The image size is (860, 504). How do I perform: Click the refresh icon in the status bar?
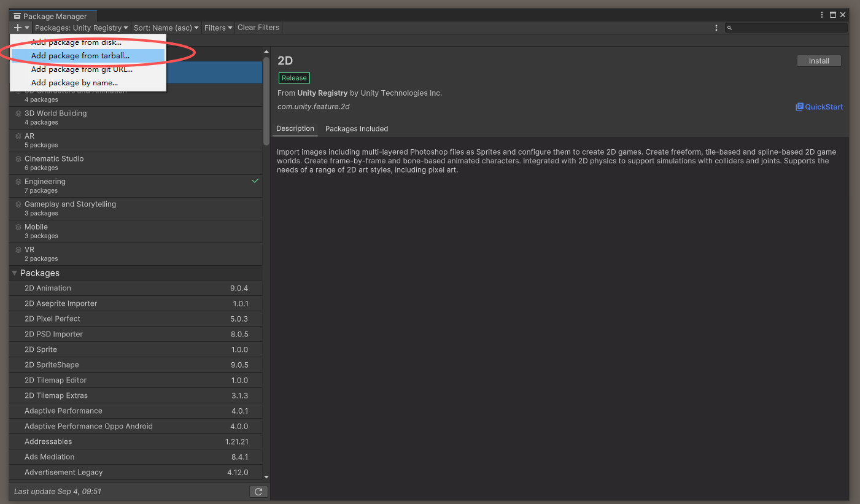tap(258, 491)
